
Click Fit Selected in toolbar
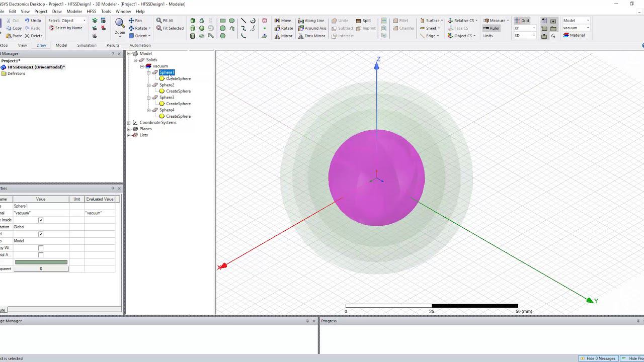click(x=170, y=28)
